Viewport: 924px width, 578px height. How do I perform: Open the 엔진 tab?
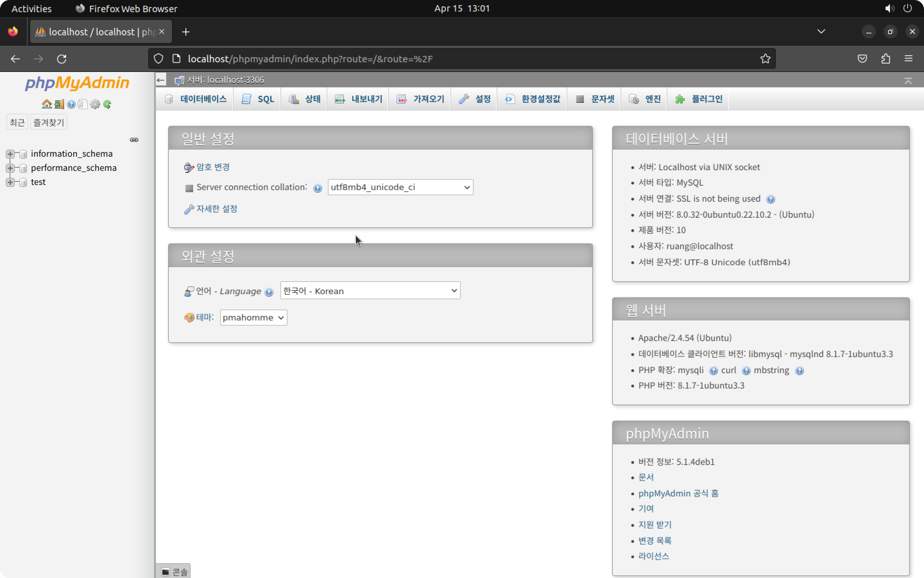click(645, 99)
